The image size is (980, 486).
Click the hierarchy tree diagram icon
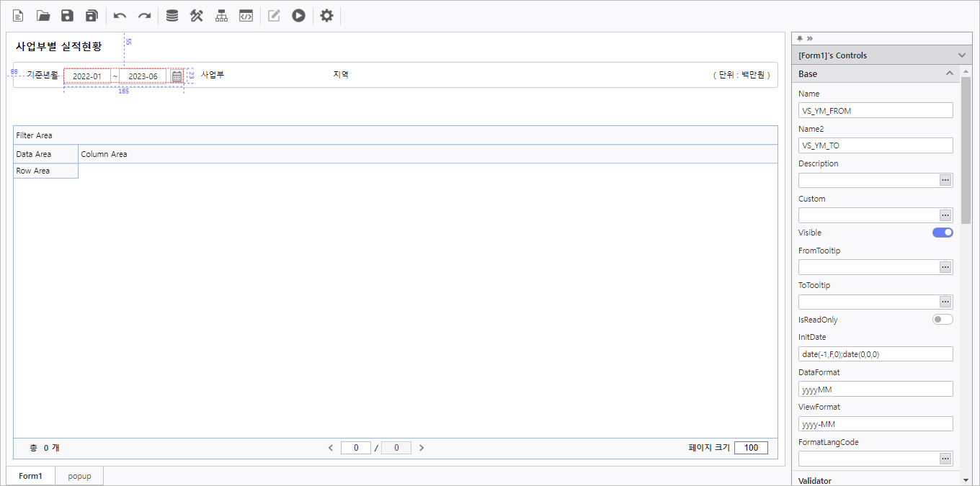(x=221, y=16)
